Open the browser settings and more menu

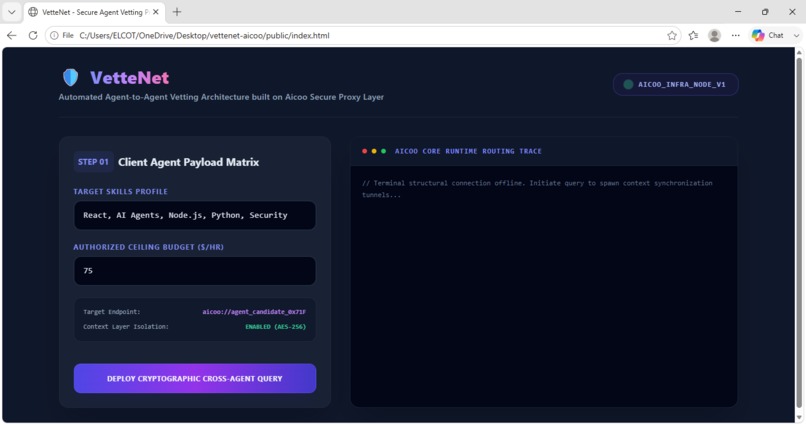736,35
